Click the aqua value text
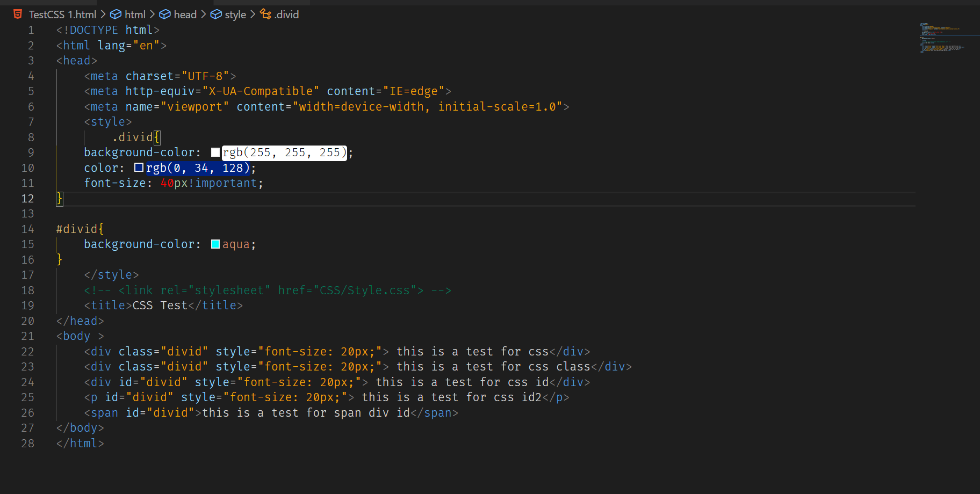The width and height of the screenshot is (980, 494). click(236, 244)
